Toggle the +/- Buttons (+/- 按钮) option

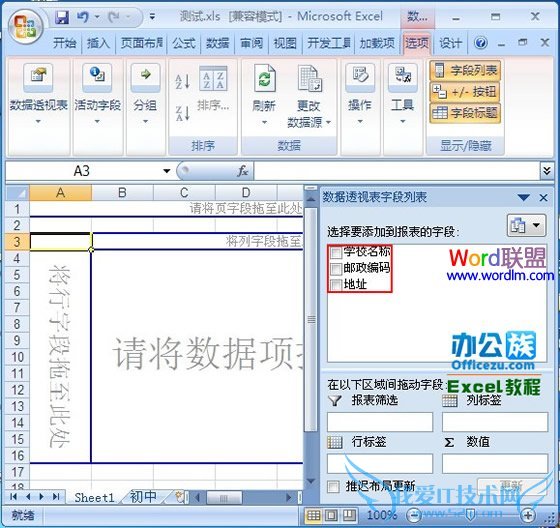(465, 92)
